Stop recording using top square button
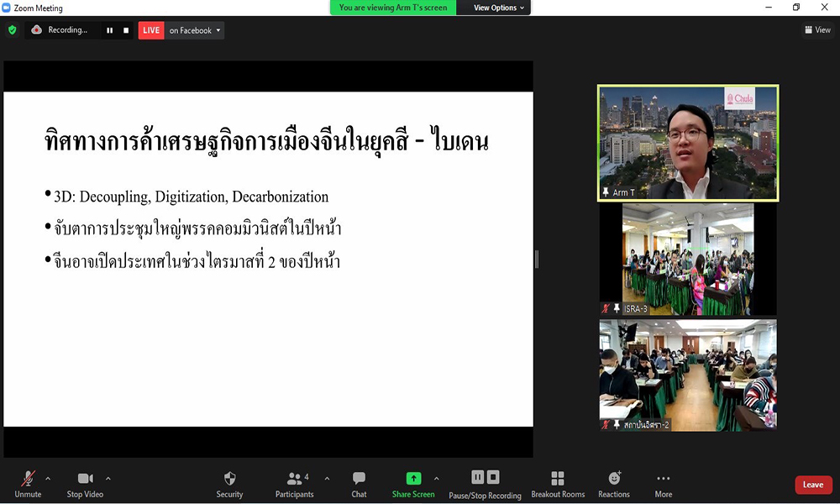840x504 pixels. pos(126,30)
